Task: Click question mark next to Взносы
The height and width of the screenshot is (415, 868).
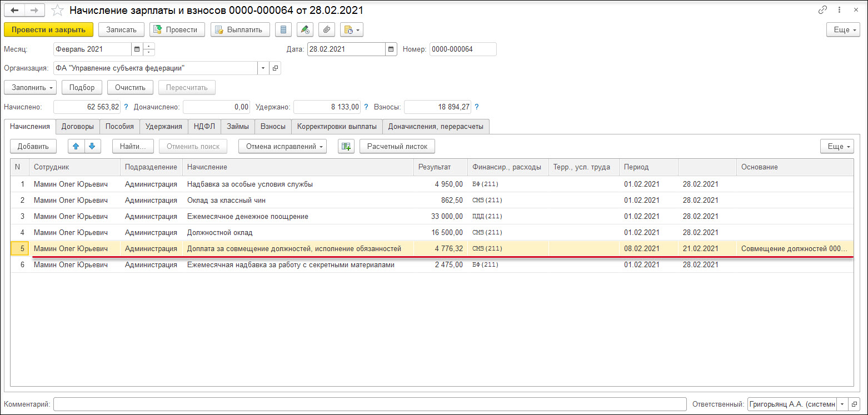Action: point(477,107)
